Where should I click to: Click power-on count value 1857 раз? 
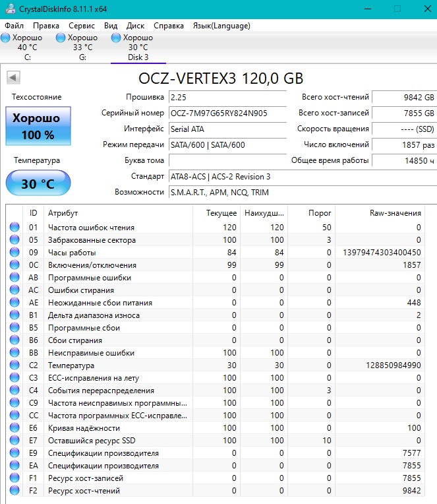(404, 144)
